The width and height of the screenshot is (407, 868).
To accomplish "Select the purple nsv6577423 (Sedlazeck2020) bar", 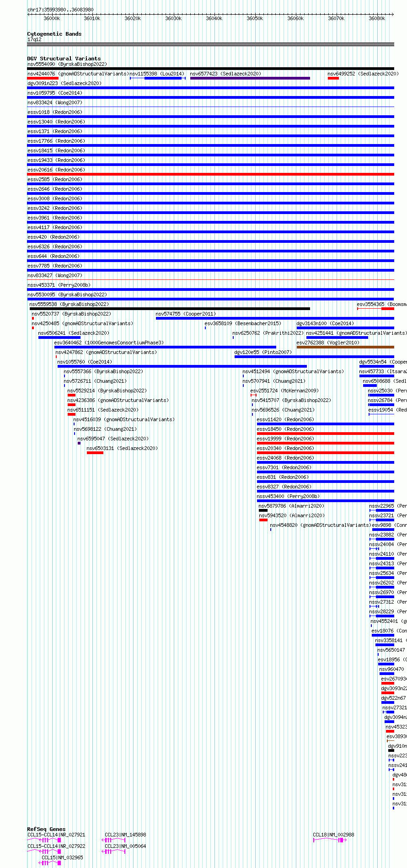I will coord(250,78).
